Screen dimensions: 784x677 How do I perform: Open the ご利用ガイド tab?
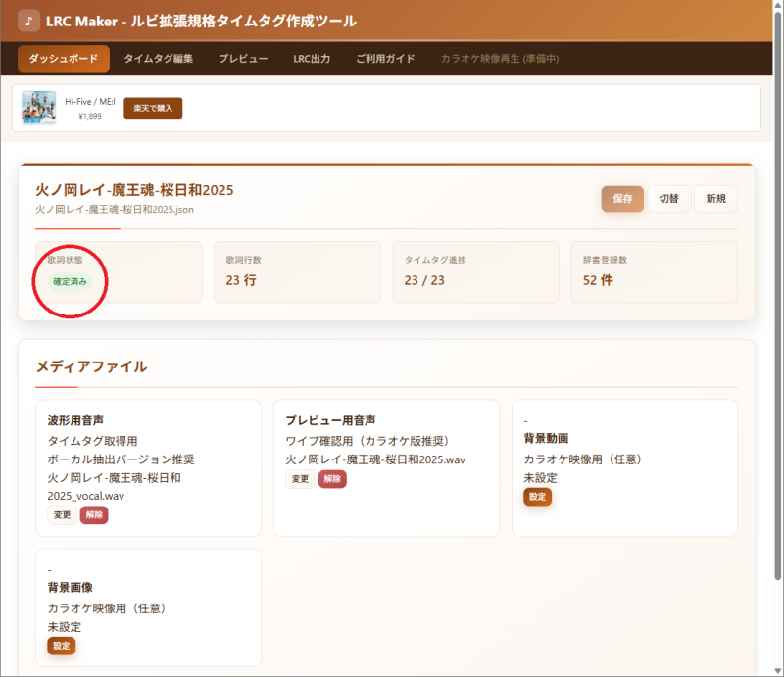click(385, 59)
